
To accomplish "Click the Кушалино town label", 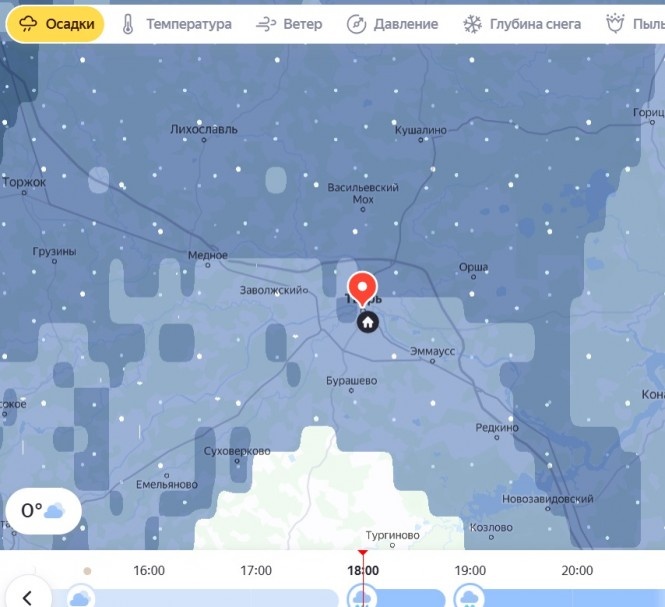I will tap(421, 130).
